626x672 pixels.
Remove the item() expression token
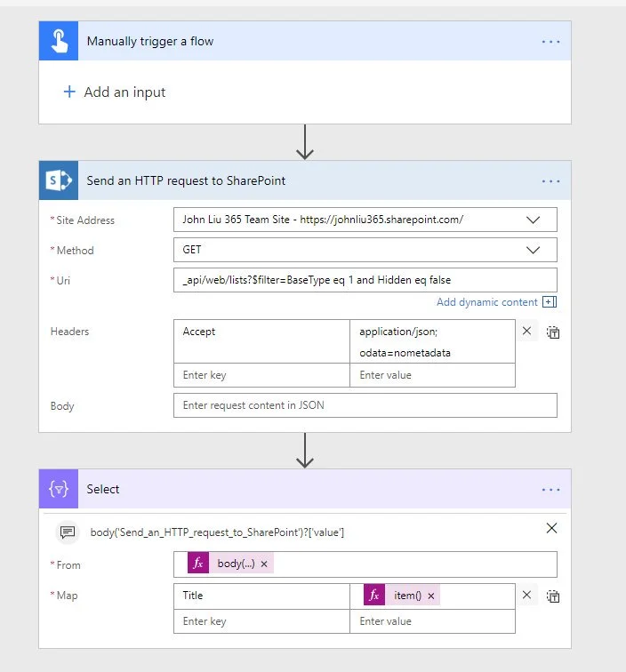tap(430, 596)
